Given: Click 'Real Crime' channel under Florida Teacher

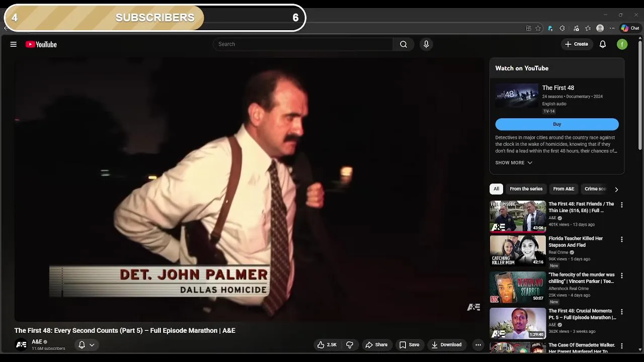Looking at the screenshot, I should coord(558,252).
